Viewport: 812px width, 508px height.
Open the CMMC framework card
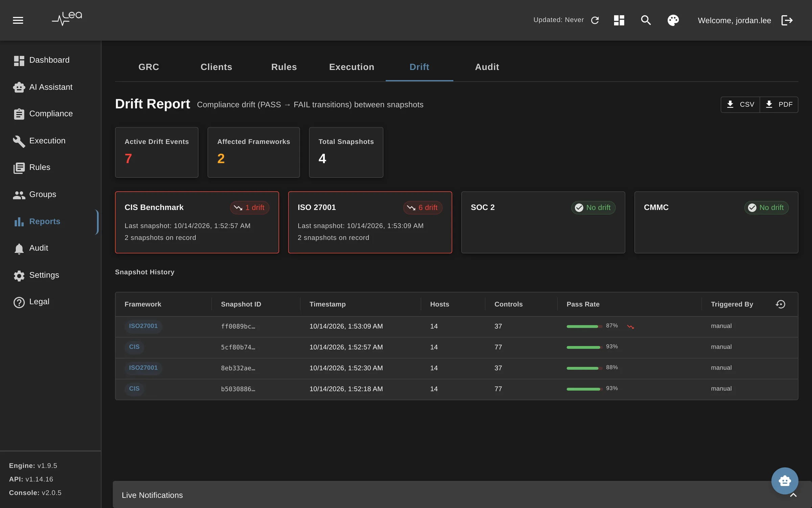(x=716, y=223)
